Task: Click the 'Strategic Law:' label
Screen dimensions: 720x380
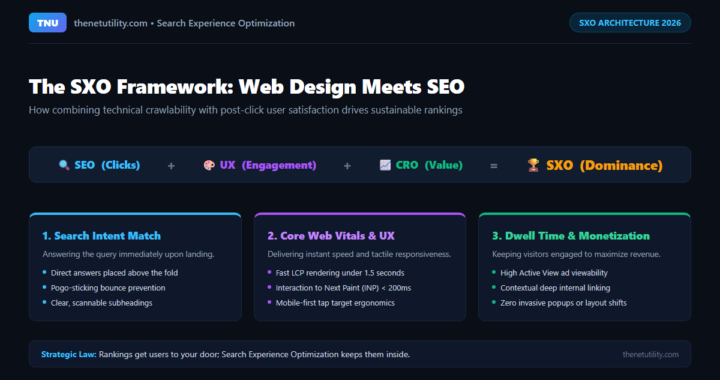Action: pos(69,354)
